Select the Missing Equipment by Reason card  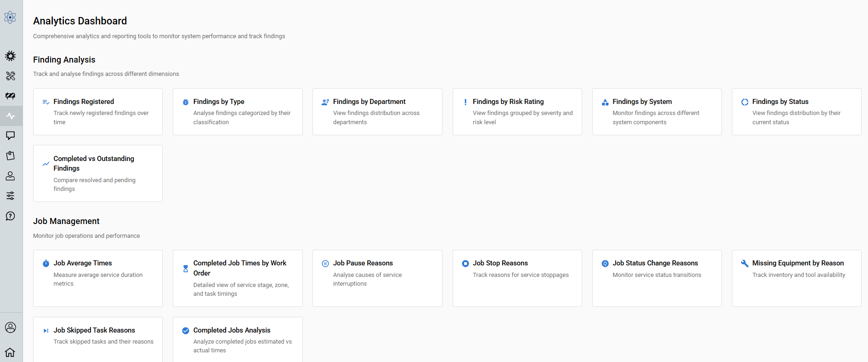click(x=796, y=278)
